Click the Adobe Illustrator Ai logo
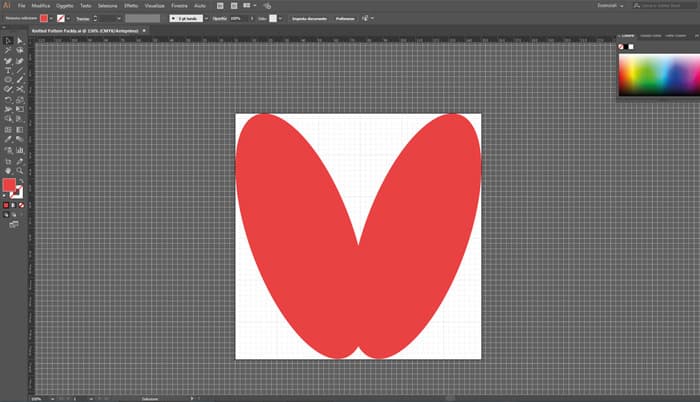The width and height of the screenshot is (700, 402). click(7, 6)
